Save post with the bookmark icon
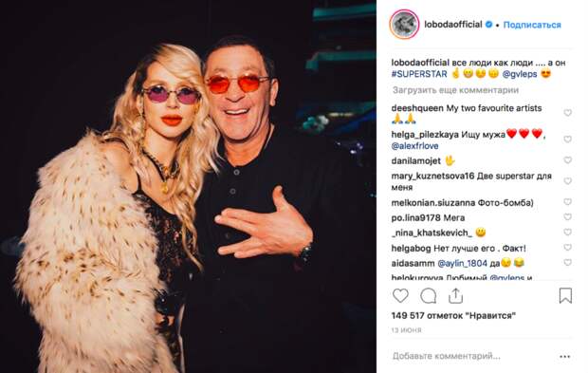This screenshot has width=588, height=373. tap(565, 296)
